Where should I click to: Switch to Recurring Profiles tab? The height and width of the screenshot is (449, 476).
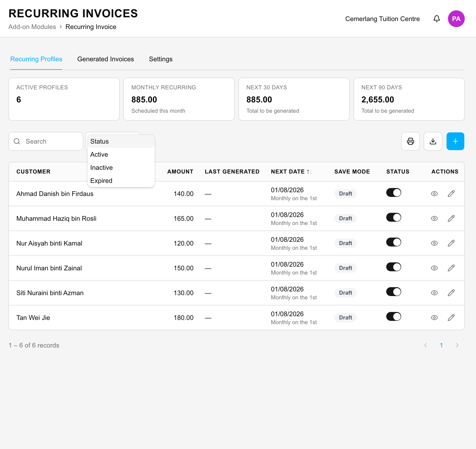(36, 59)
